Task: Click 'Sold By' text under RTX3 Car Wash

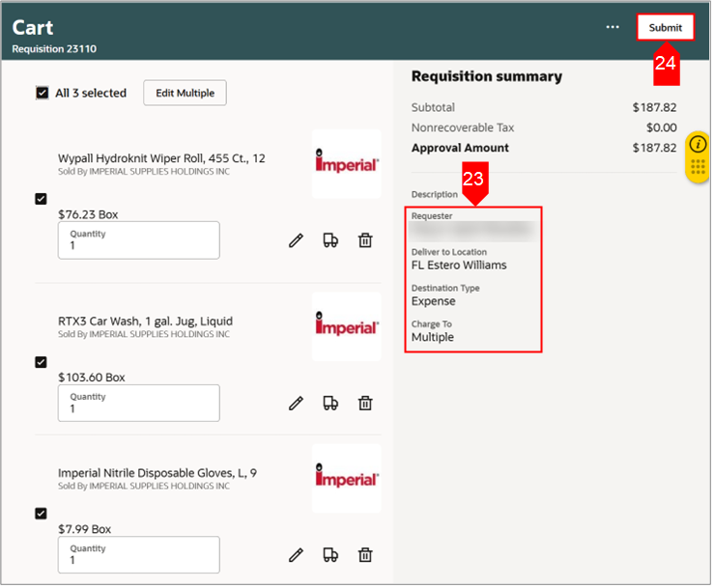Action: 144,334
